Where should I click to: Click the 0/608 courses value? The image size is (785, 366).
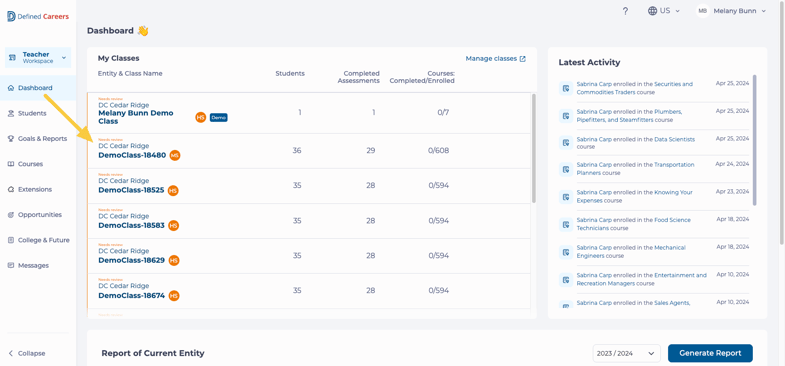click(x=439, y=151)
